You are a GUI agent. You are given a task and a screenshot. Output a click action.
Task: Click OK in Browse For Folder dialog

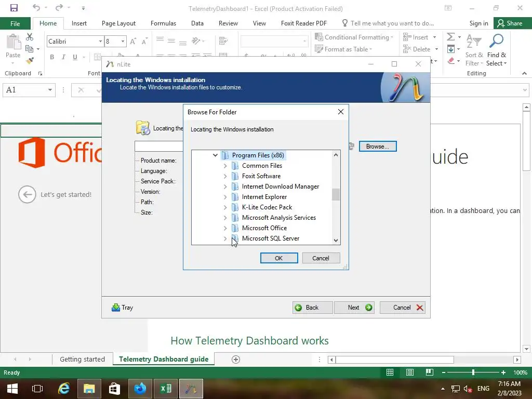click(x=279, y=258)
